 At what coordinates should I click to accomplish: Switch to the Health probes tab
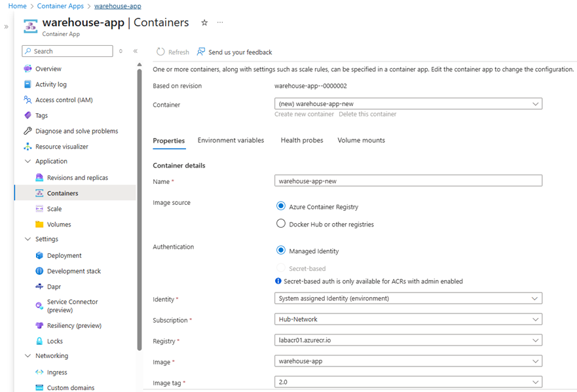click(x=302, y=140)
